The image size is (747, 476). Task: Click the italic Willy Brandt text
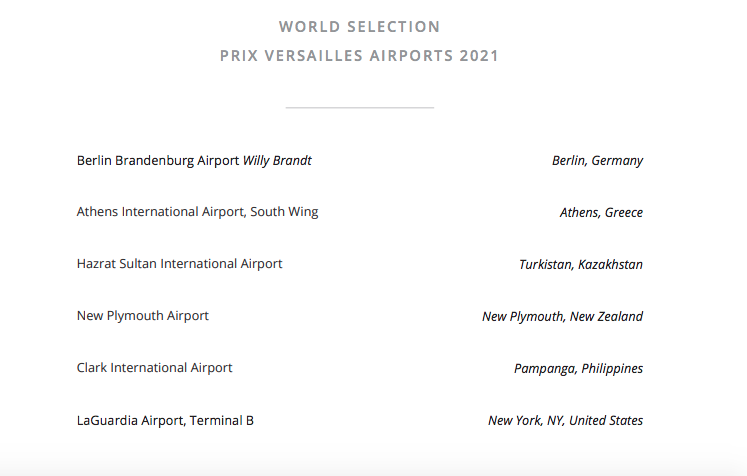277,160
